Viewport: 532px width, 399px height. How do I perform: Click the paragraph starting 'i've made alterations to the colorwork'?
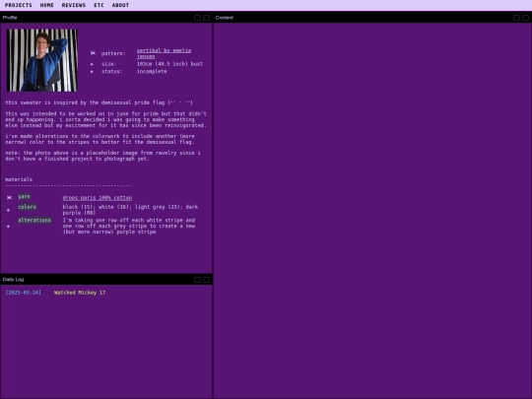pos(100,139)
